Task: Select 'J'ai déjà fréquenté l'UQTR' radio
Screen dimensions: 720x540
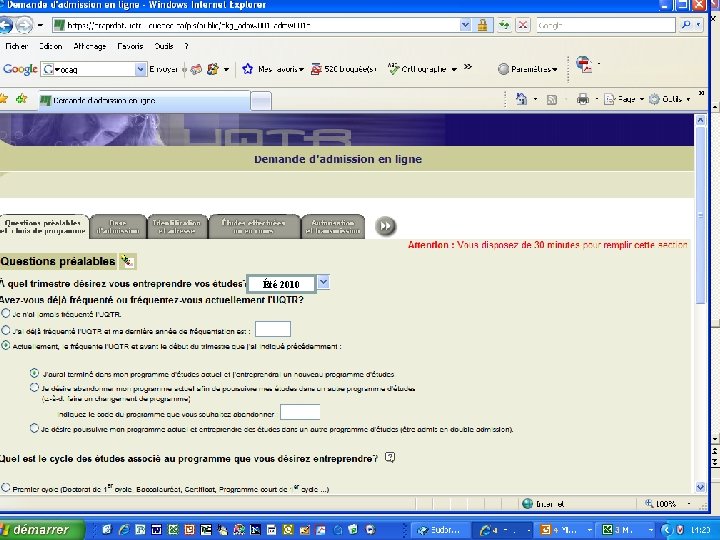Action: click(6, 330)
